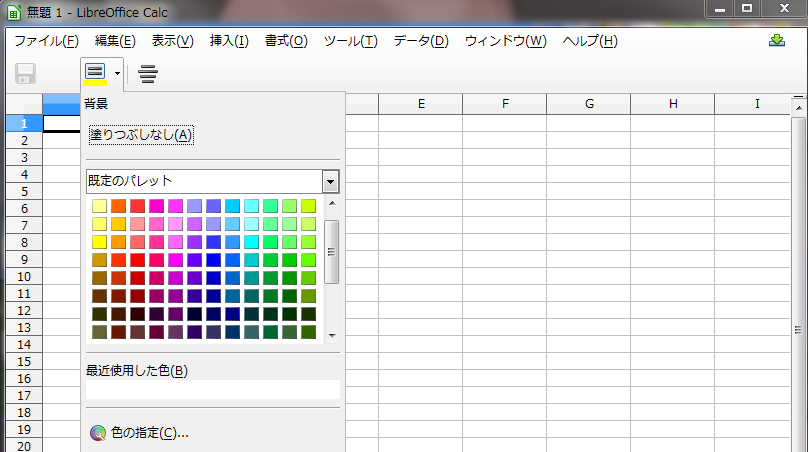Viewport: 808px width, 452px height.
Task: Click the 塗りつぶしなし(A) button
Action: [141, 135]
